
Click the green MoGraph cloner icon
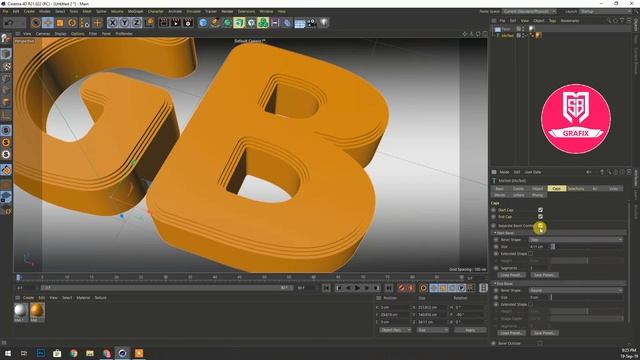[x=263, y=23]
